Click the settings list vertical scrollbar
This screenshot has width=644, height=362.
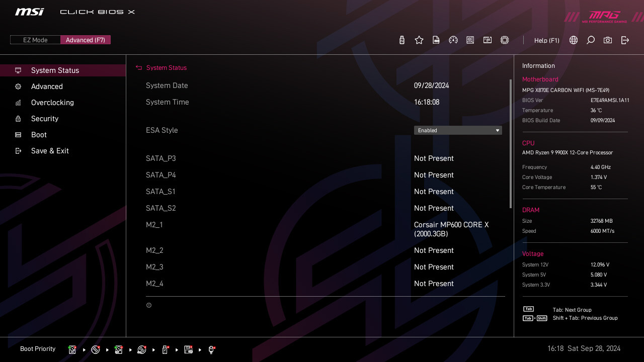click(511, 143)
